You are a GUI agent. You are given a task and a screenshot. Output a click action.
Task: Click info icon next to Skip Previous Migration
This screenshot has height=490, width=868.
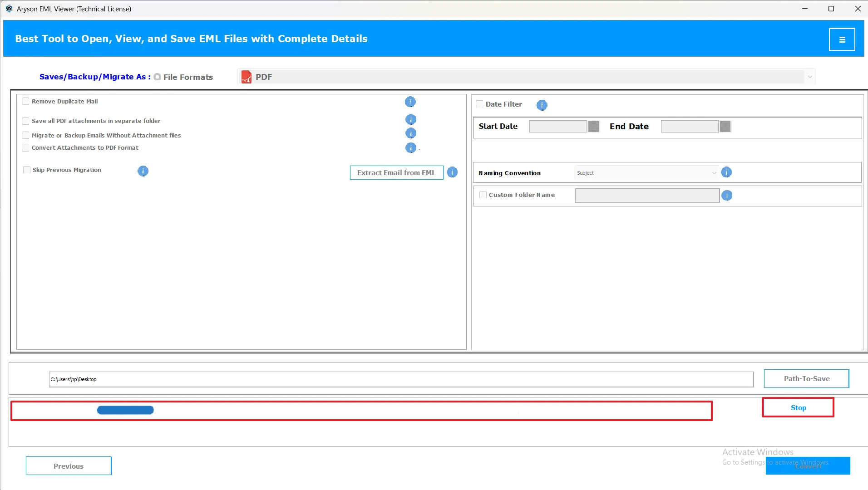(143, 171)
